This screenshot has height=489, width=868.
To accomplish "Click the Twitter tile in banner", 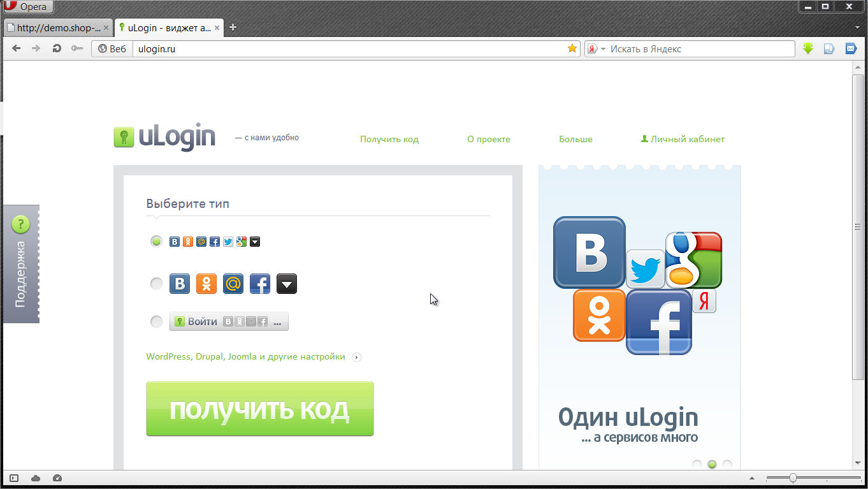I will tap(646, 269).
